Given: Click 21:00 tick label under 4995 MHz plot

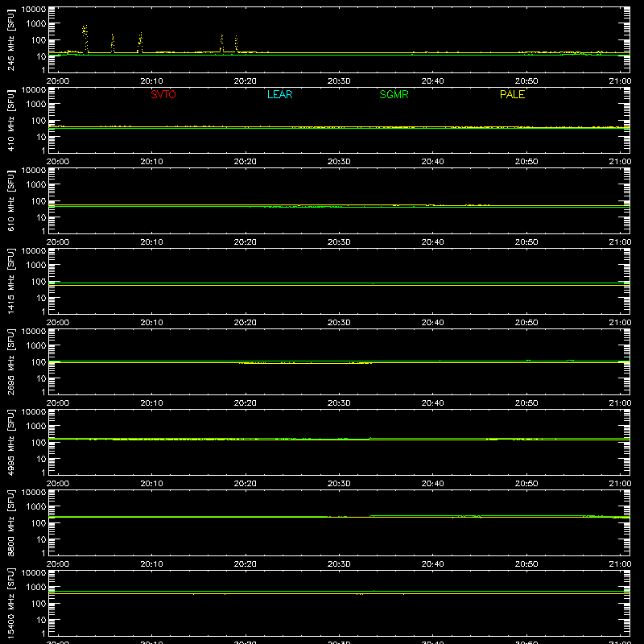Looking at the screenshot, I should [x=620, y=484].
